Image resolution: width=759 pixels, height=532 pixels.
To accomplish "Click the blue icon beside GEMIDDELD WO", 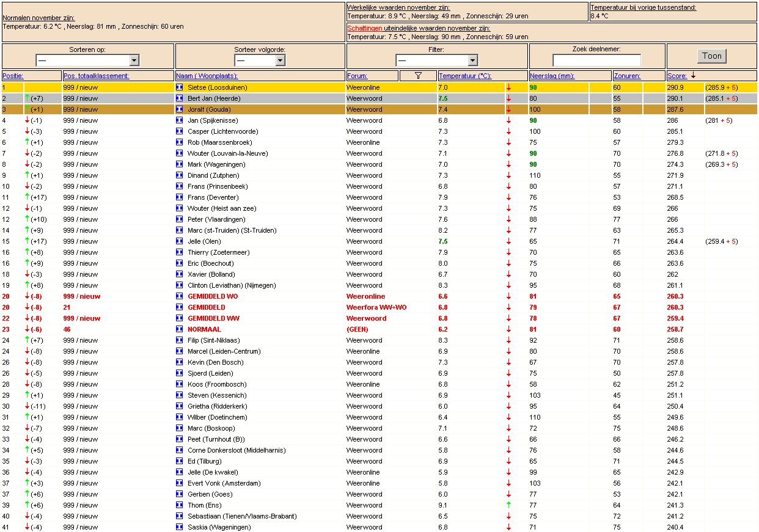I will 180,296.
